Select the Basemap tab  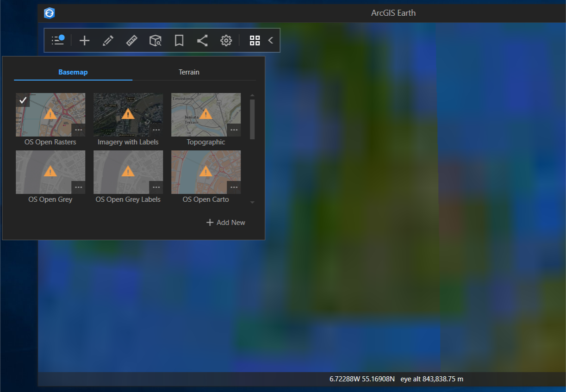pyautogui.click(x=73, y=72)
